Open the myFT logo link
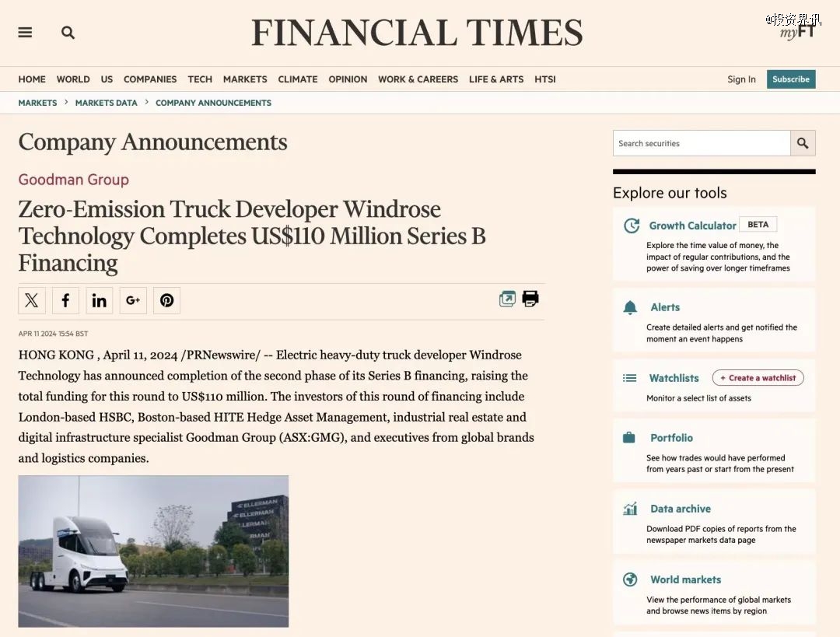Image resolution: width=840 pixels, height=637 pixels. 797,32
